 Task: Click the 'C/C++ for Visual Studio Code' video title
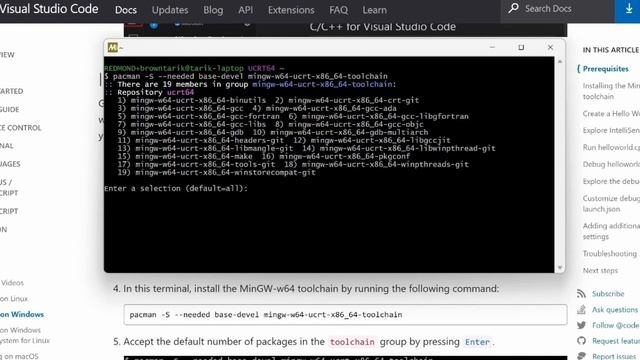point(382,27)
